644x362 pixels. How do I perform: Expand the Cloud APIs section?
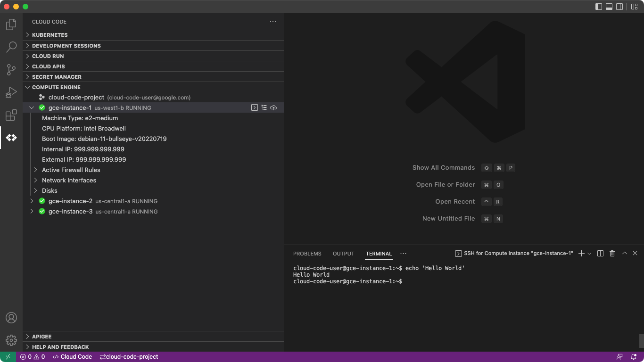(x=153, y=66)
